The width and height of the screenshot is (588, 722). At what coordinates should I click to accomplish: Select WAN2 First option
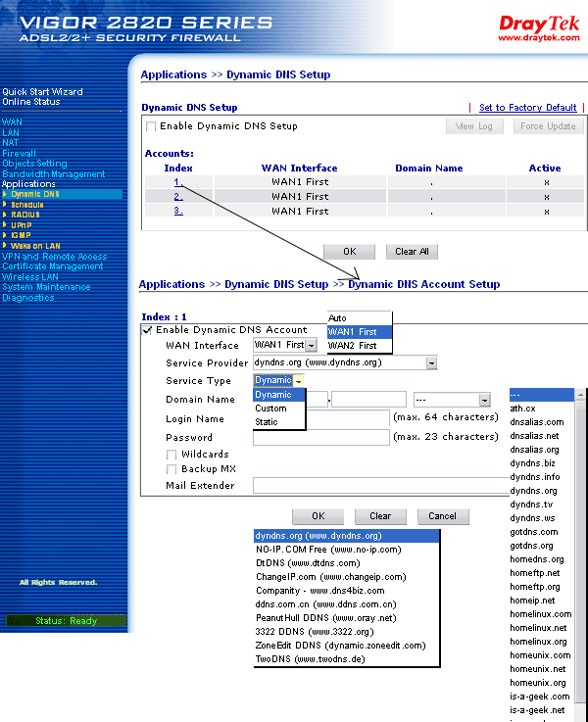pyautogui.click(x=359, y=346)
